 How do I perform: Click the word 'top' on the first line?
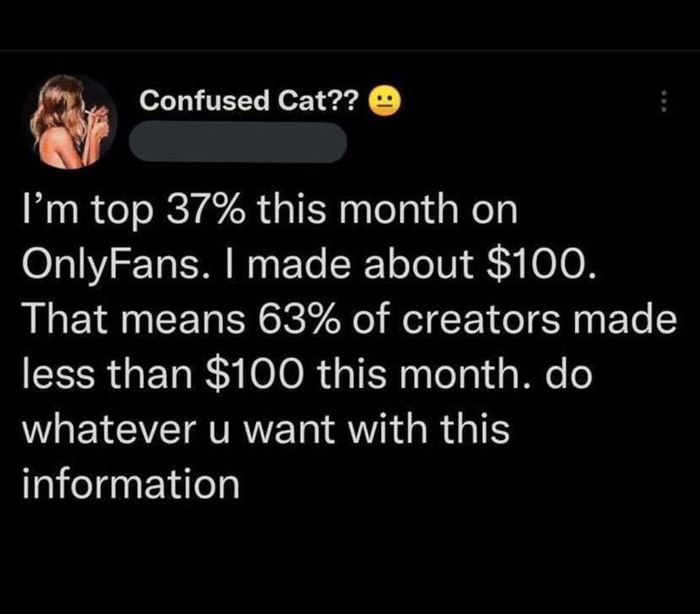pyautogui.click(x=122, y=212)
